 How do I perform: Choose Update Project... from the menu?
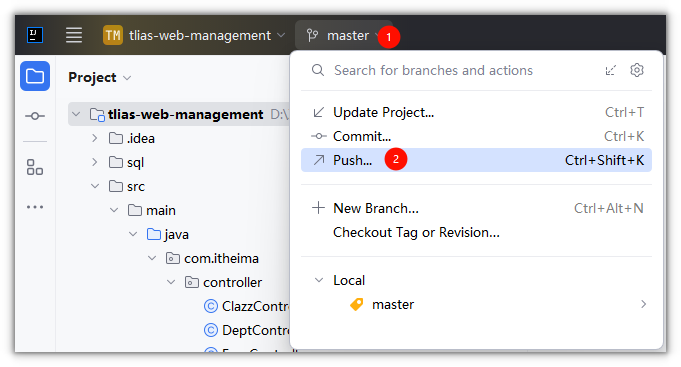click(x=476, y=112)
